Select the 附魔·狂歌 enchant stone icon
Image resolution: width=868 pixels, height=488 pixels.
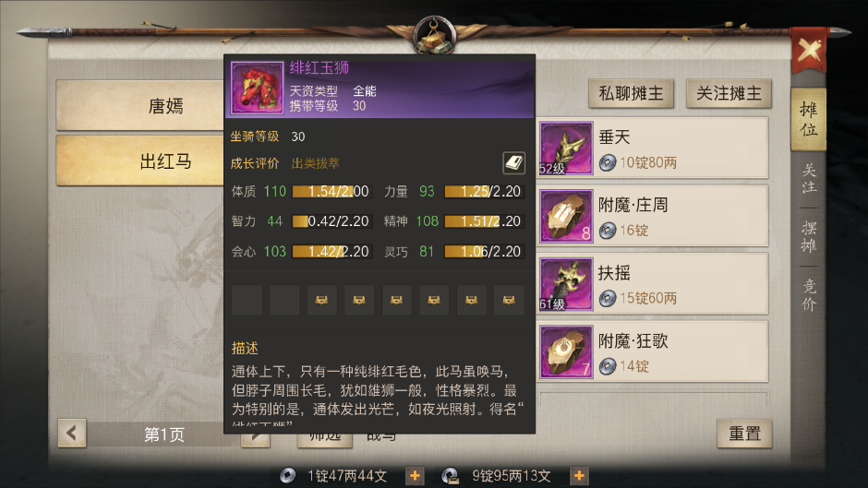pos(566,351)
